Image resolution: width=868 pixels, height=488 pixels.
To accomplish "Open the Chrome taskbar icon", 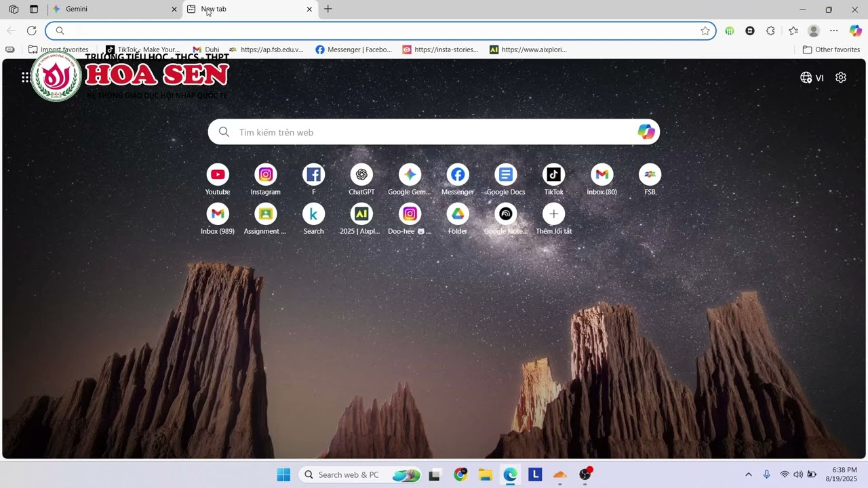I will (460, 474).
